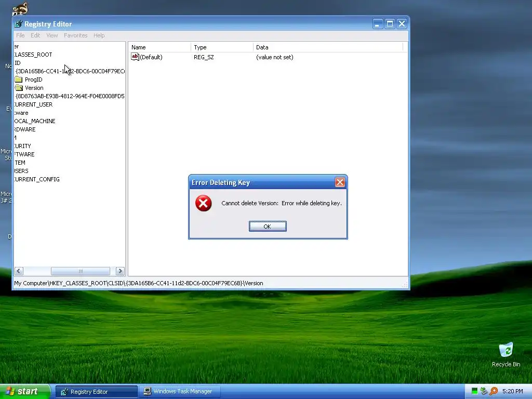
Task: Open the Start menu
Action: 25,391
